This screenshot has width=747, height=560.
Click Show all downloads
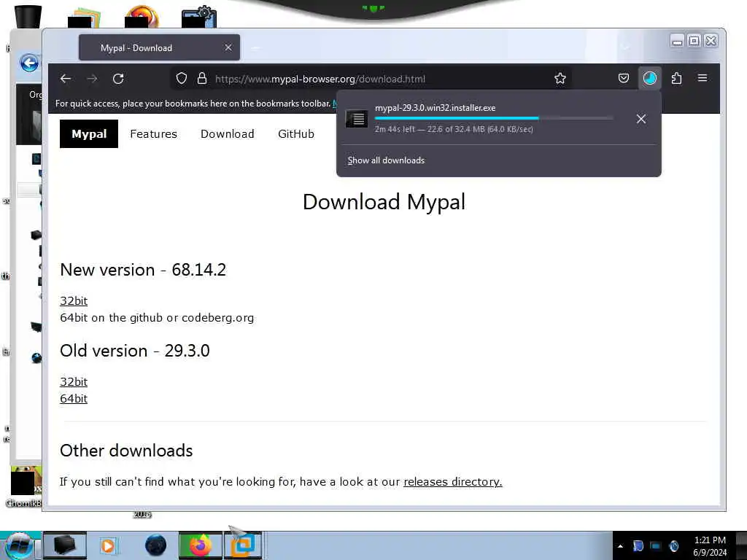pos(386,160)
